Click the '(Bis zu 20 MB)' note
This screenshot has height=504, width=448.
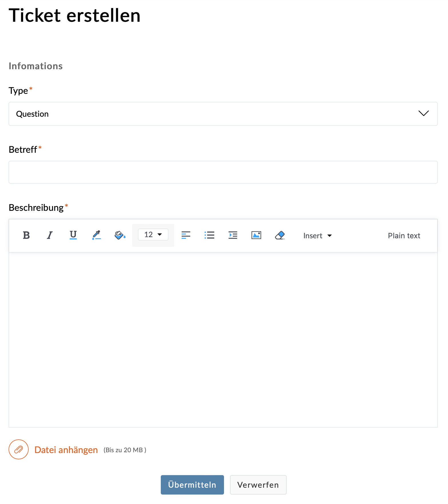[x=125, y=450]
